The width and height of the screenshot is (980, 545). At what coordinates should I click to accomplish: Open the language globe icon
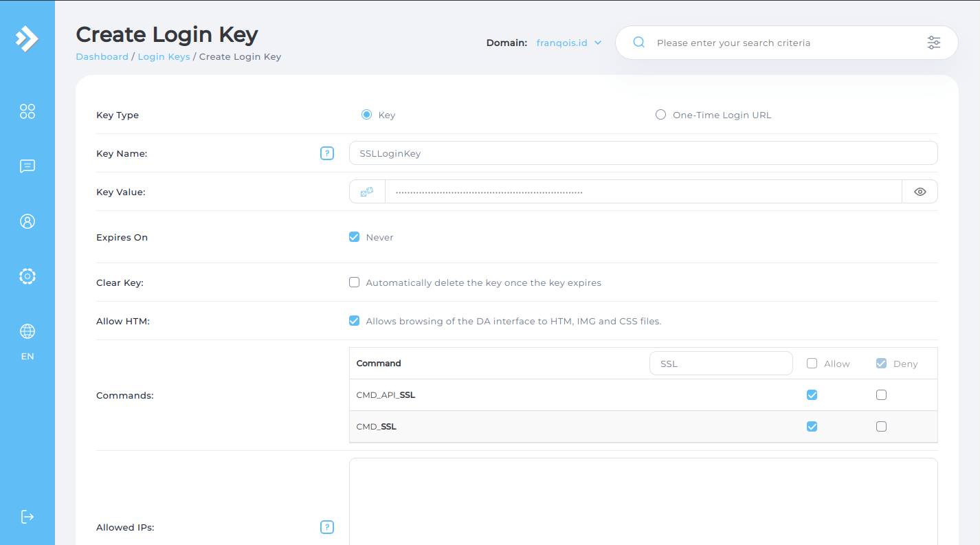pyautogui.click(x=27, y=331)
